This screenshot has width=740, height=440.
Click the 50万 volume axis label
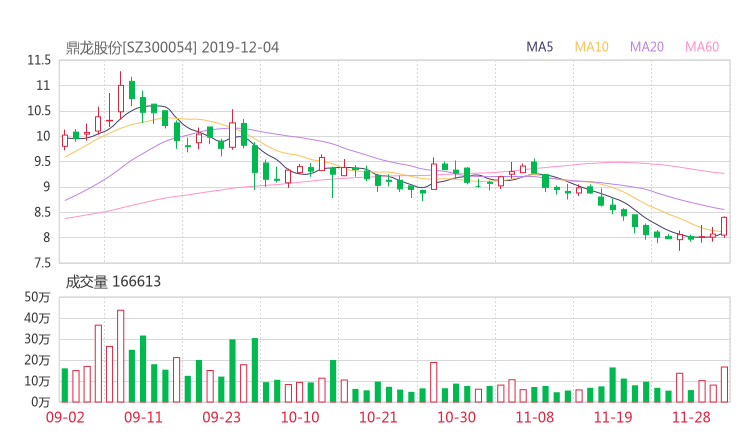38,297
